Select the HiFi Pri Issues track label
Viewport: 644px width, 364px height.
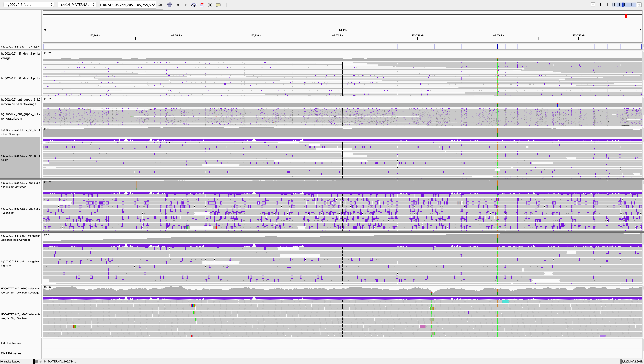pos(11,343)
